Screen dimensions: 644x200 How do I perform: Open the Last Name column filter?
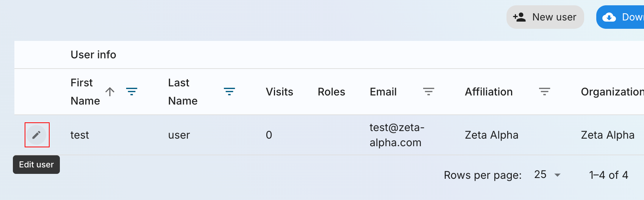pyautogui.click(x=229, y=92)
